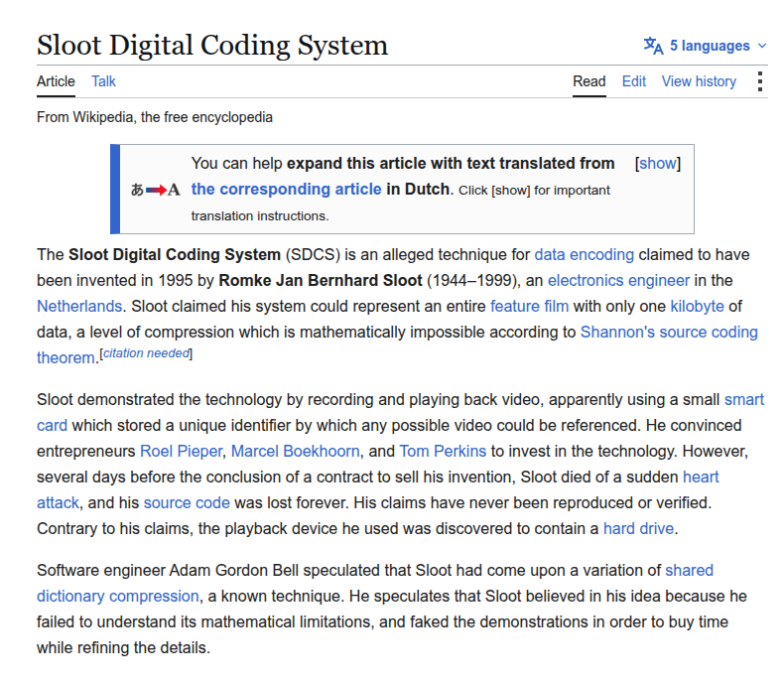Follow the data encoding link
Screen dimensions: 784x685
coord(584,255)
